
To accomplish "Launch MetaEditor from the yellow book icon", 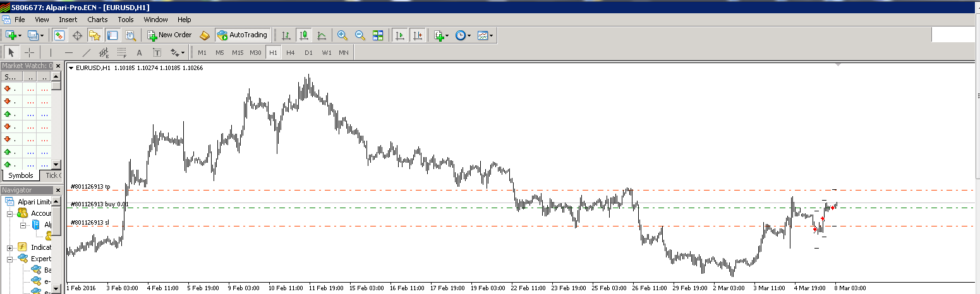I will pyautogui.click(x=205, y=35).
